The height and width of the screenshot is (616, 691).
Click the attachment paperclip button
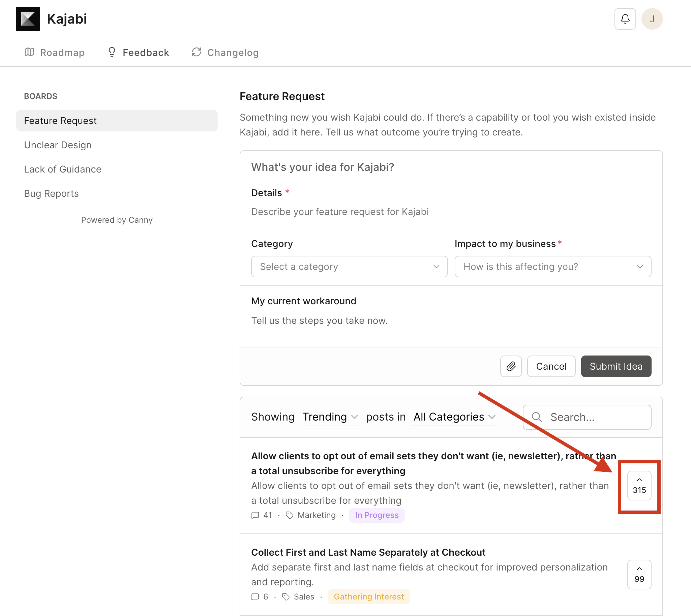click(511, 366)
